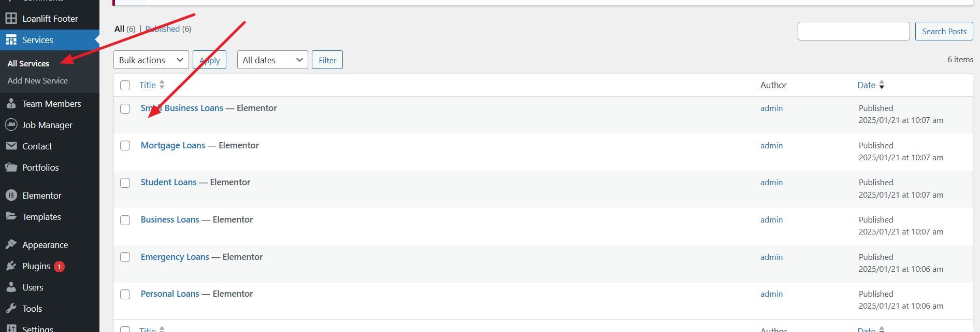980x332 pixels.
Task: Click the Filter button
Action: 327,60
